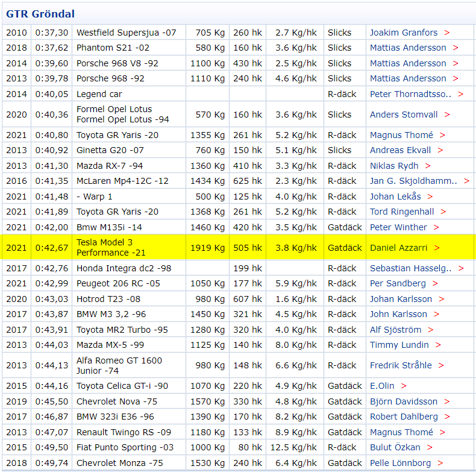Open Alf Sjöström driver link
Screen dimensions: 476x472
[x=395, y=330]
